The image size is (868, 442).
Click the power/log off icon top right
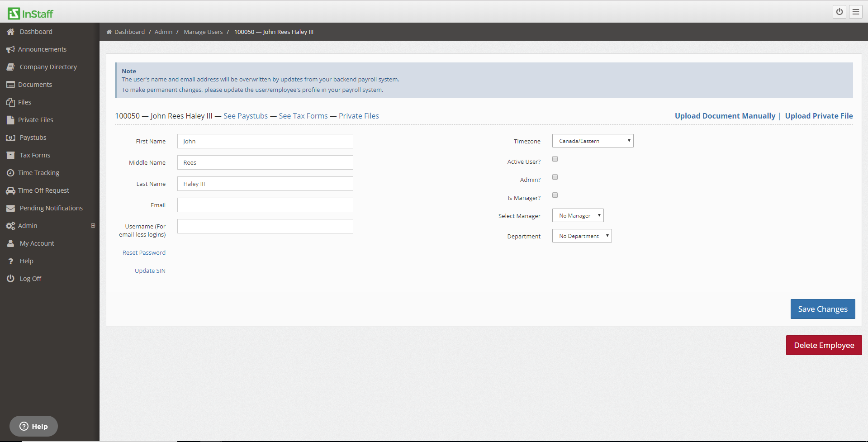(x=840, y=12)
